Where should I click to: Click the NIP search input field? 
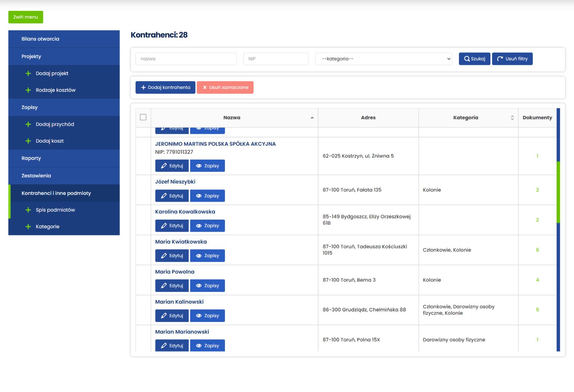click(x=276, y=59)
